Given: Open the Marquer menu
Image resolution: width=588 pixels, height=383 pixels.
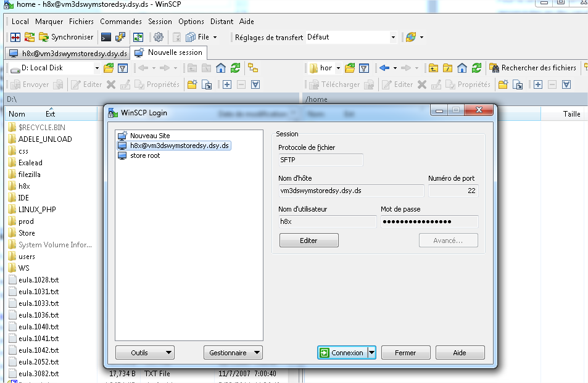Looking at the screenshot, I should click(49, 22).
